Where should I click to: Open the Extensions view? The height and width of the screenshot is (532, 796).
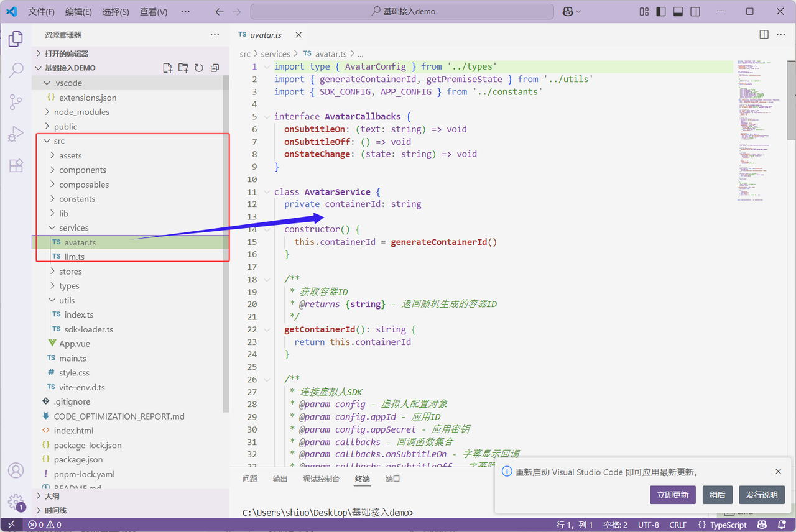click(x=16, y=166)
